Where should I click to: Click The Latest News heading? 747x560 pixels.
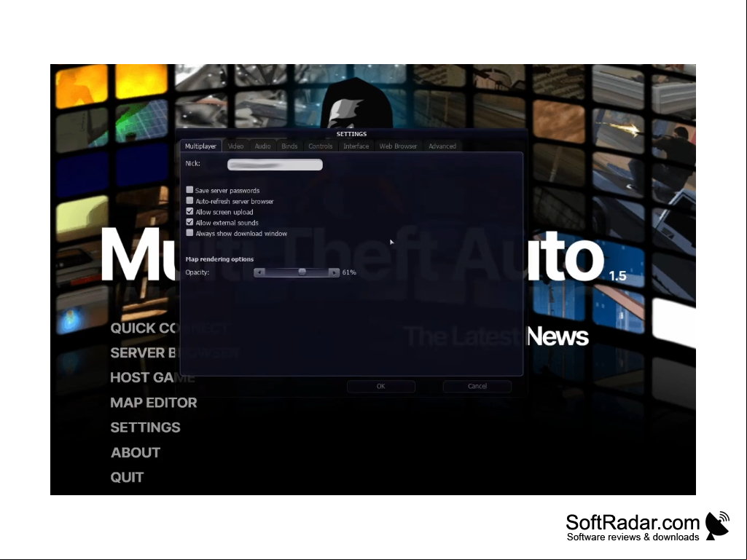[x=496, y=336]
